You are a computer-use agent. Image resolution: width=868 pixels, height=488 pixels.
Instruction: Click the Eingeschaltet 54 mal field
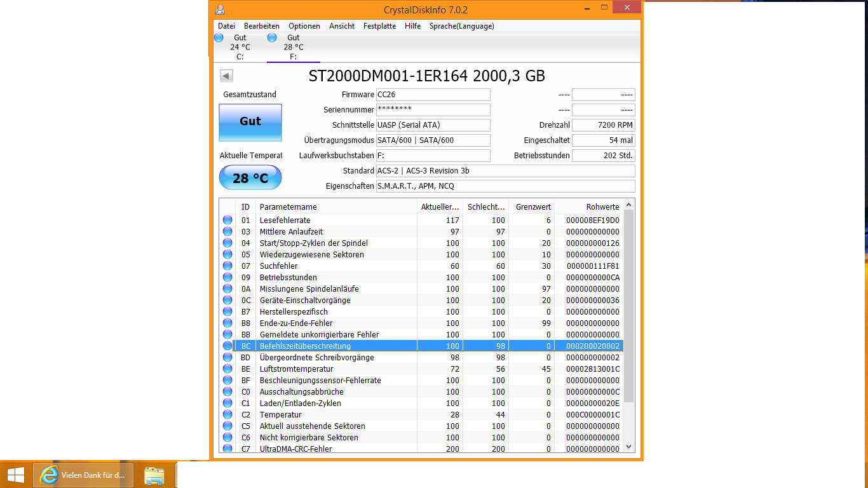pyautogui.click(x=604, y=140)
